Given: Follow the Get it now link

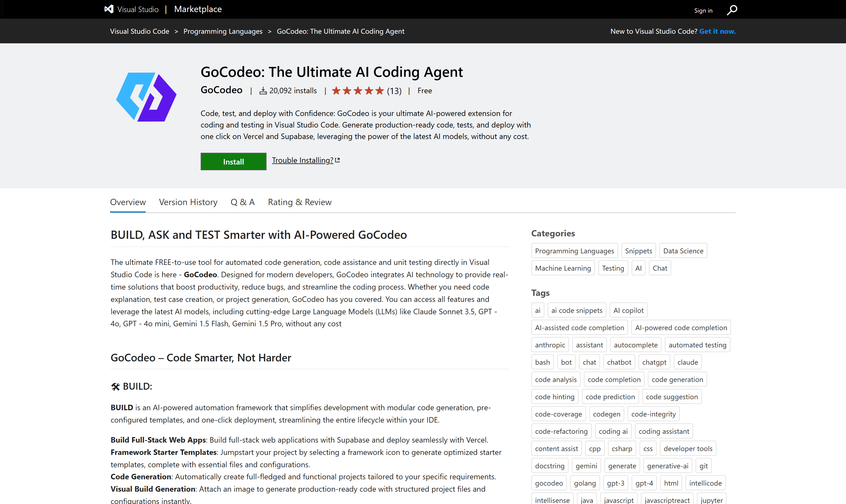Looking at the screenshot, I should coord(717,31).
